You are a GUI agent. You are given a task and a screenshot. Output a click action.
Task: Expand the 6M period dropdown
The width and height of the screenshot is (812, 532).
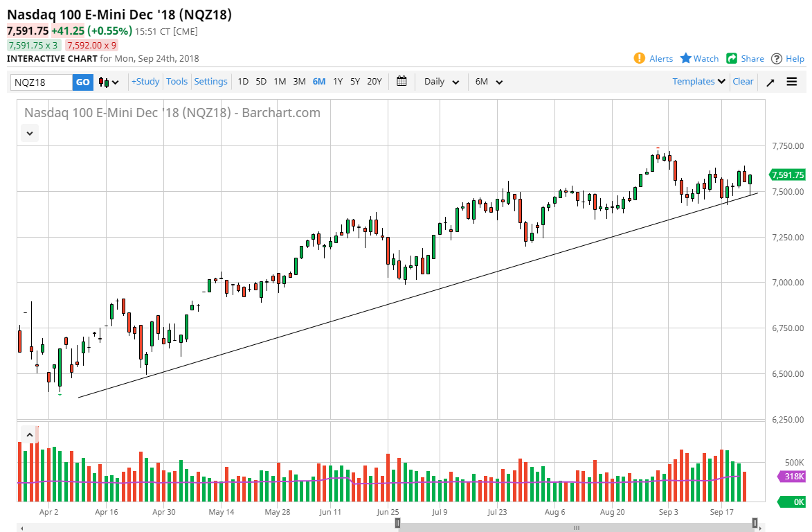488,82
